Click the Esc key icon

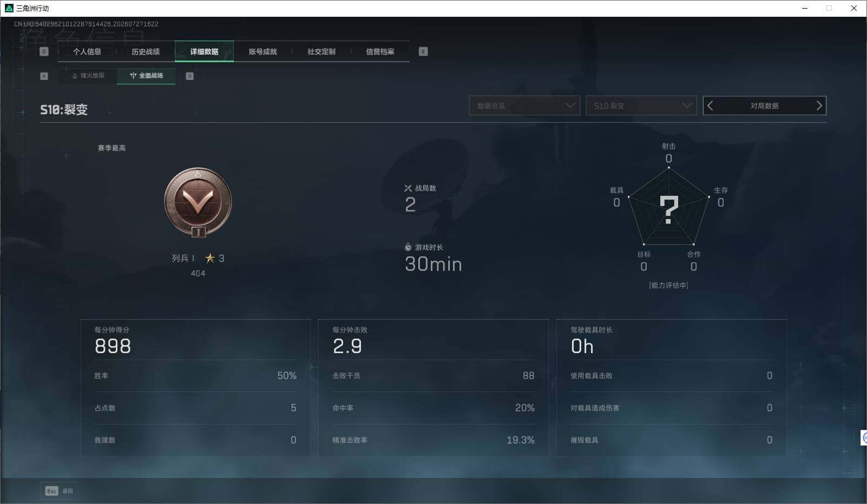tap(51, 490)
